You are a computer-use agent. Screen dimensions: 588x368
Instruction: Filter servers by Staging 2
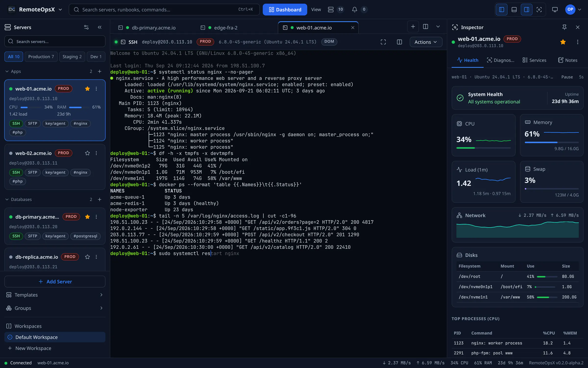coord(72,57)
